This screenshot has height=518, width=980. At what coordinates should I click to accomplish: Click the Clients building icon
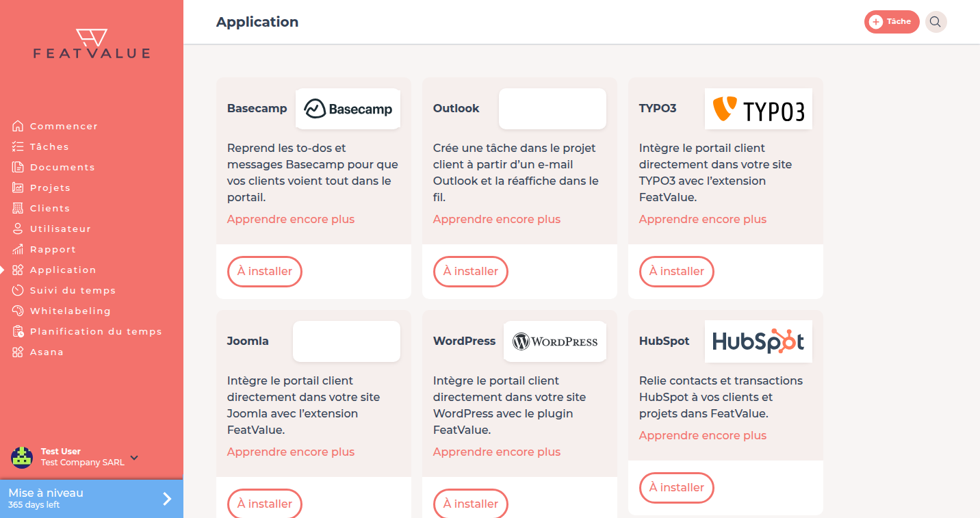[18, 208]
